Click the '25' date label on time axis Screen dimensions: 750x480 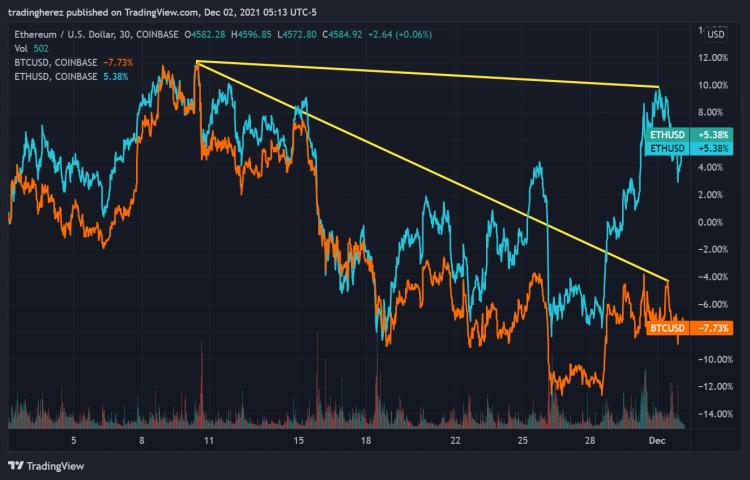pyautogui.click(x=523, y=440)
